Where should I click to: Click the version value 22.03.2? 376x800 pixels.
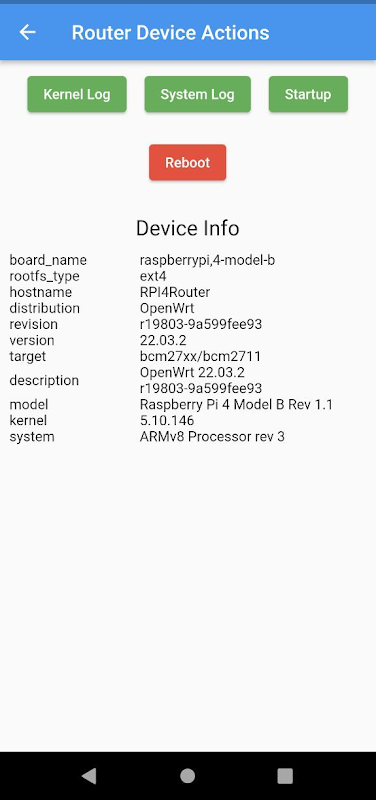163,340
